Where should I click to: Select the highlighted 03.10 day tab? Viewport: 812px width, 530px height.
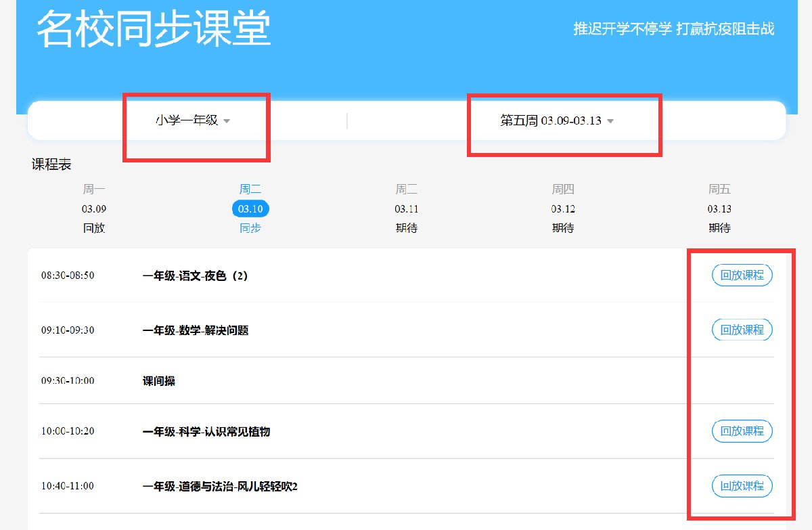point(250,208)
